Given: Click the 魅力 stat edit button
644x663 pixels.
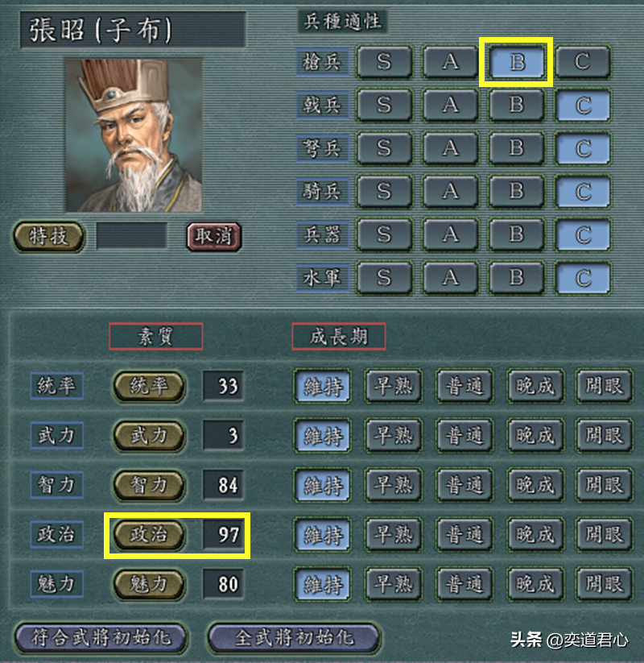Looking at the screenshot, I should tap(149, 584).
